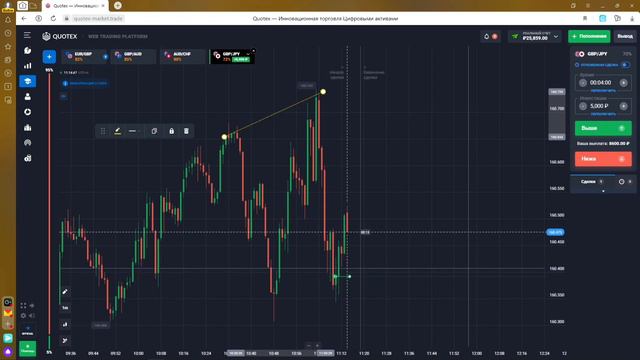
Task: Open a new browser tab
Action: click(x=118, y=5)
